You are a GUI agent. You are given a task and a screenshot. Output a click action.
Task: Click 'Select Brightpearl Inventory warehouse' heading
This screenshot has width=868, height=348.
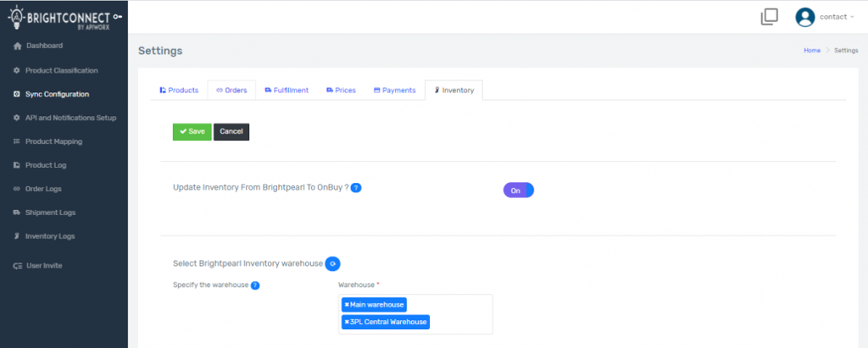point(248,264)
